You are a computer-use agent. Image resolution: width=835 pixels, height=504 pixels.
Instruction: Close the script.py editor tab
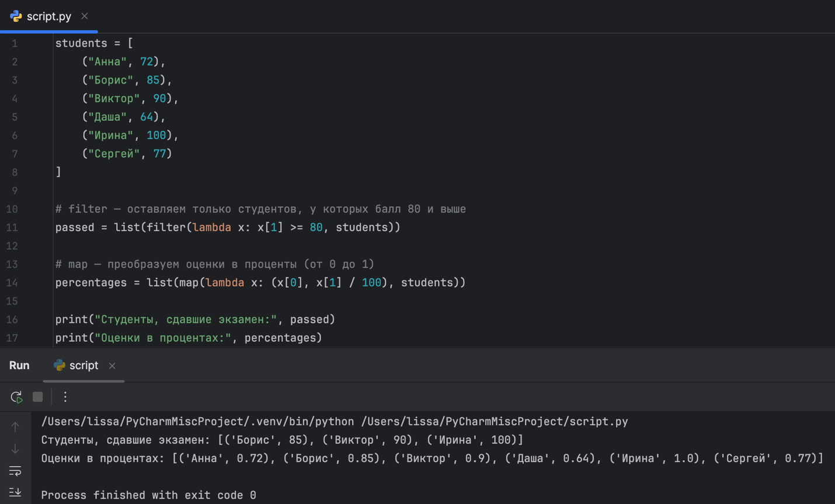(x=85, y=16)
